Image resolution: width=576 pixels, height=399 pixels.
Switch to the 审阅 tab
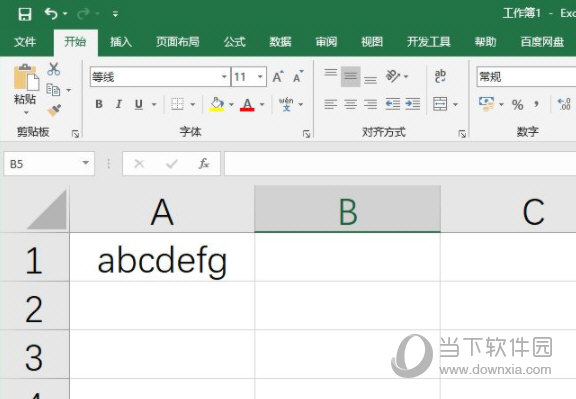point(326,42)
